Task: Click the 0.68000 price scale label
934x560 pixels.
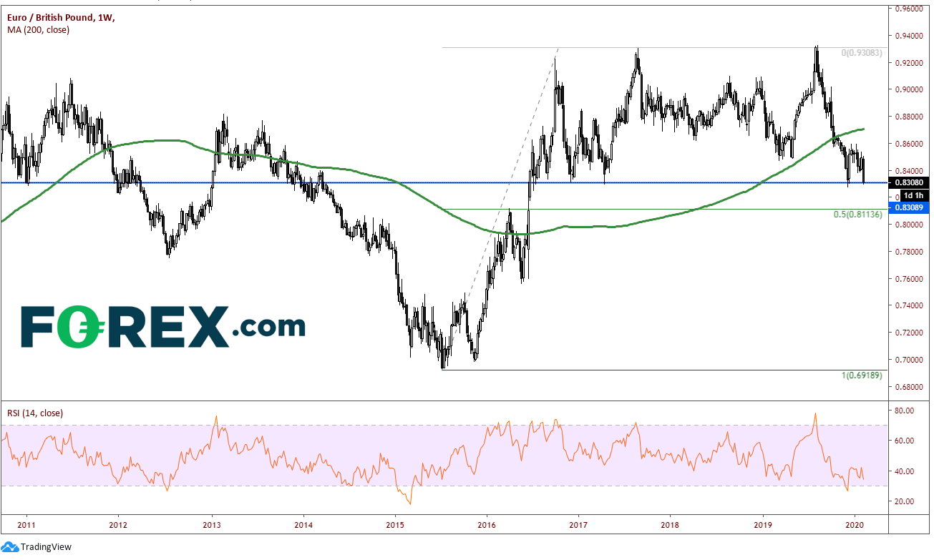Action: click(x=910, y=387)
